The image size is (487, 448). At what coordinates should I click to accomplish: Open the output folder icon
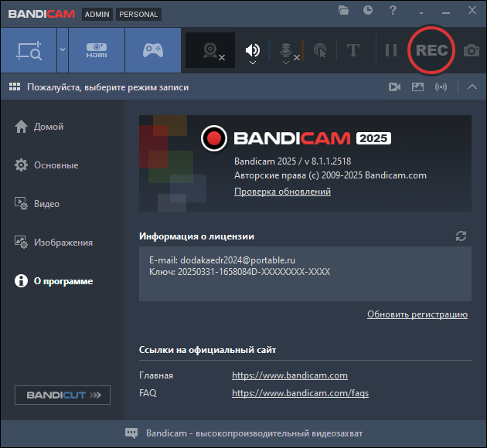(344, 11)
